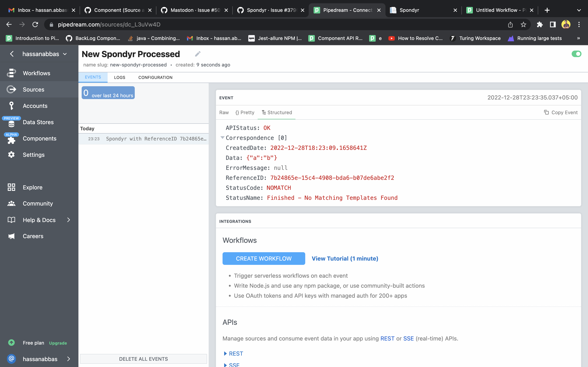The height and width of the screenshot is (367, 588).
Task: Open Accounts key icon in sidebar
Action: [11, 106]
